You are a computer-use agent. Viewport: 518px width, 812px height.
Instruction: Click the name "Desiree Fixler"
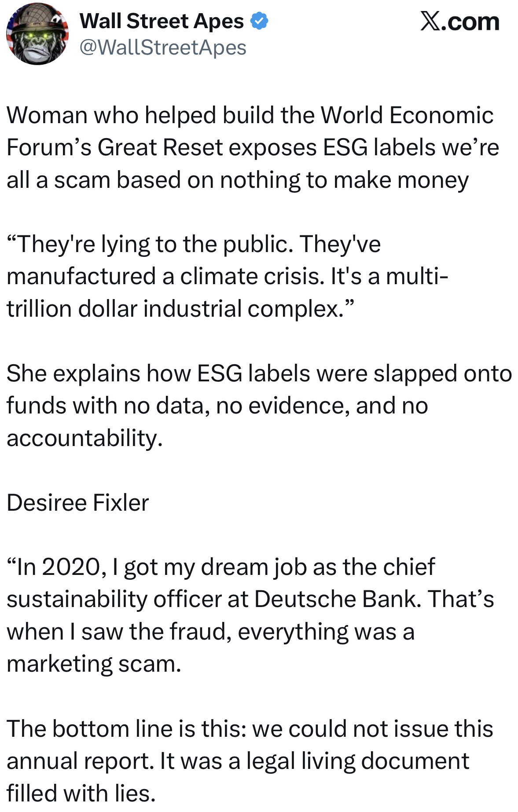click(x=78, y=503)
